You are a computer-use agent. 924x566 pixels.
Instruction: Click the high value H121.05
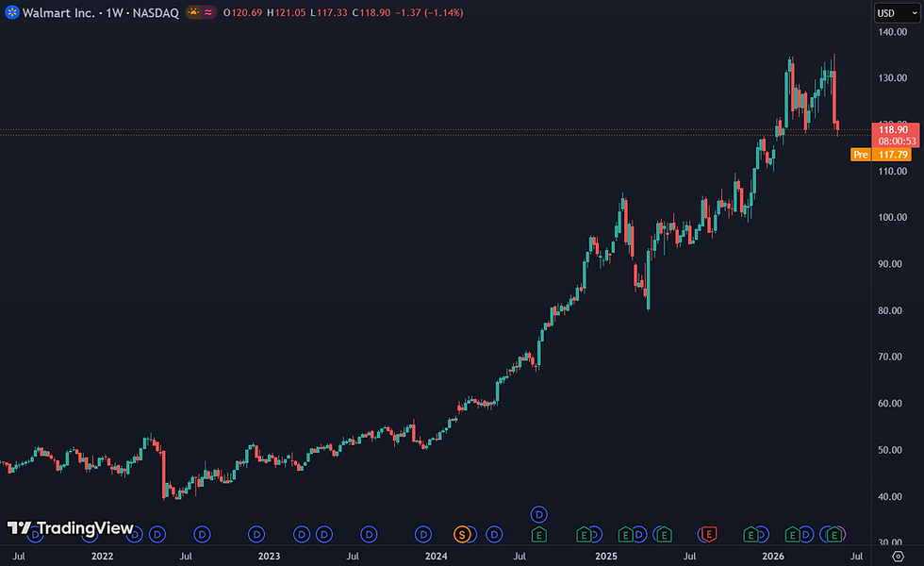tap(286, 12)
